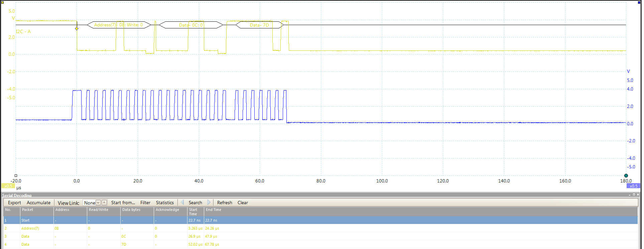
Task: Click the 100.0 time axis label
Action: click(382, 181)
